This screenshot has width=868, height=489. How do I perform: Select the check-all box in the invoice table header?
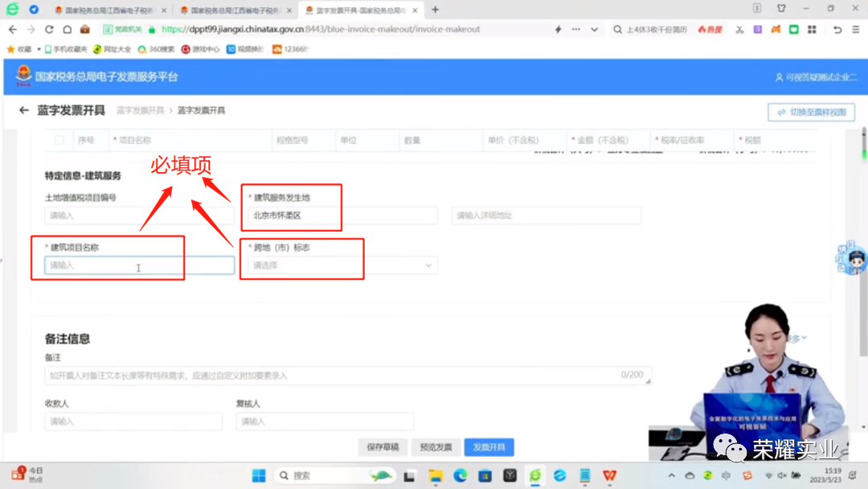(x=59, y=139)
